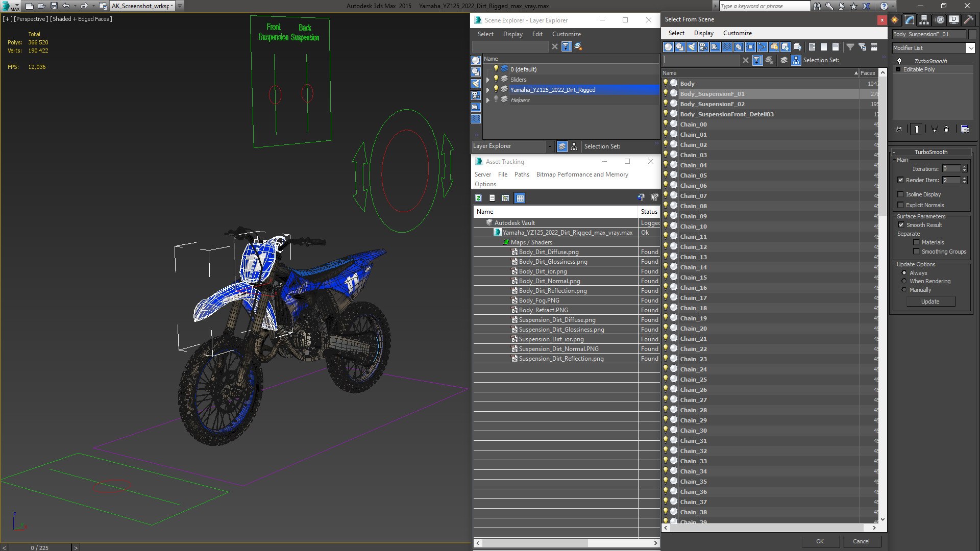Click the Faces column header
Screen dimensions: 980x551
pos(868,73)
